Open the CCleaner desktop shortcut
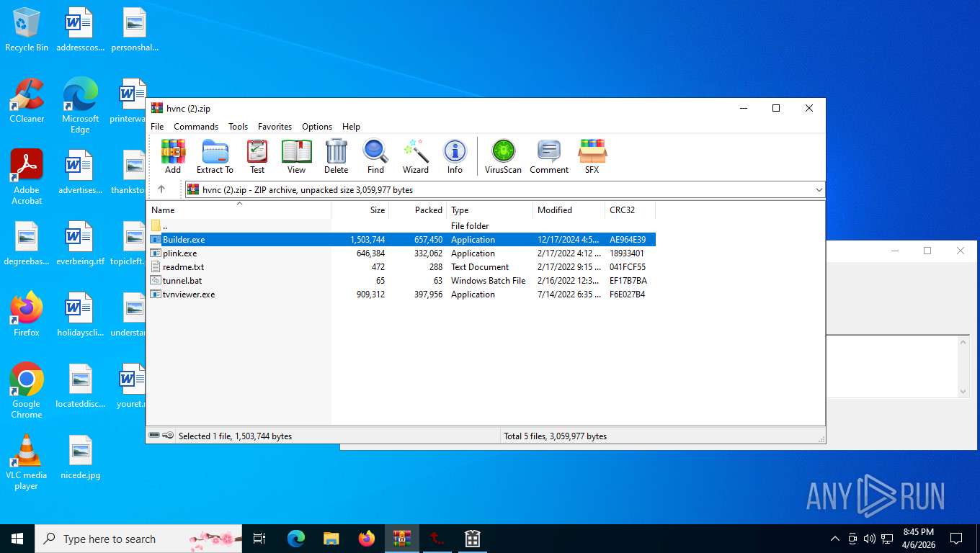Screen dimensions: 980x553 [x=27, y=101]
